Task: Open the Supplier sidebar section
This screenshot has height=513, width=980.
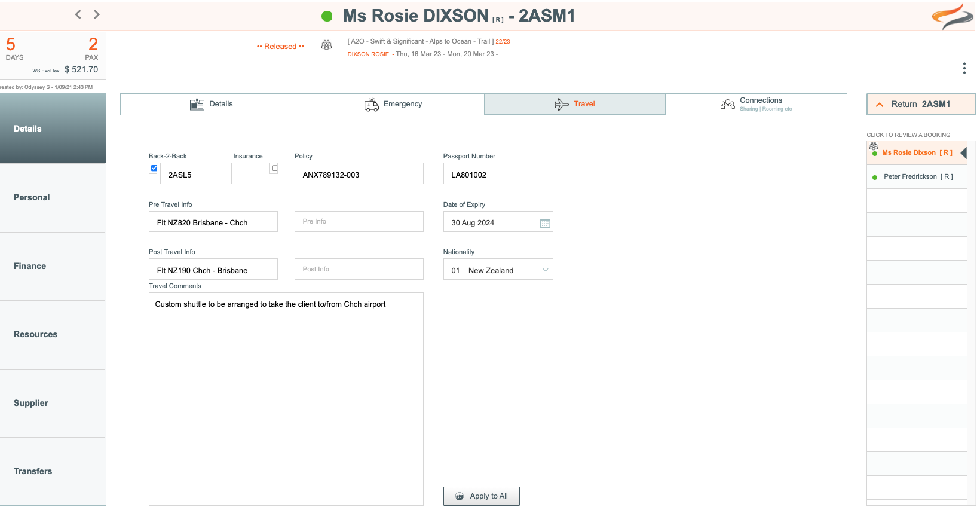Action: pos(53,404)
